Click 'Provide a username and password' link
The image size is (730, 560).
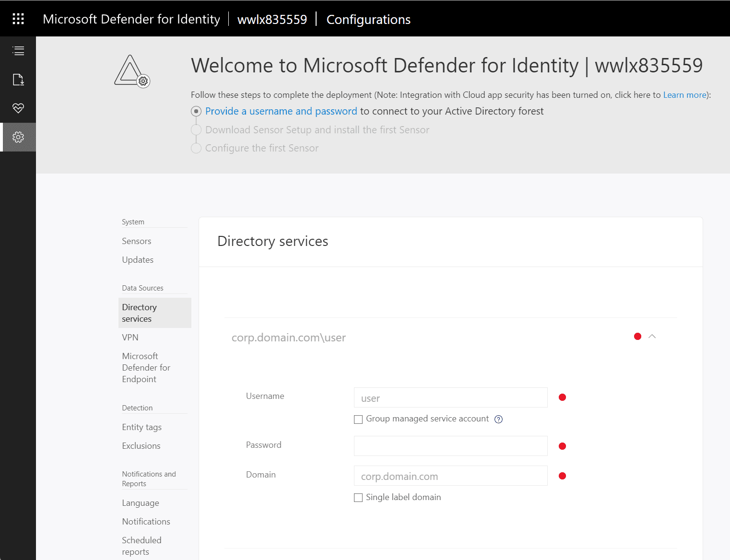point(281,111)
